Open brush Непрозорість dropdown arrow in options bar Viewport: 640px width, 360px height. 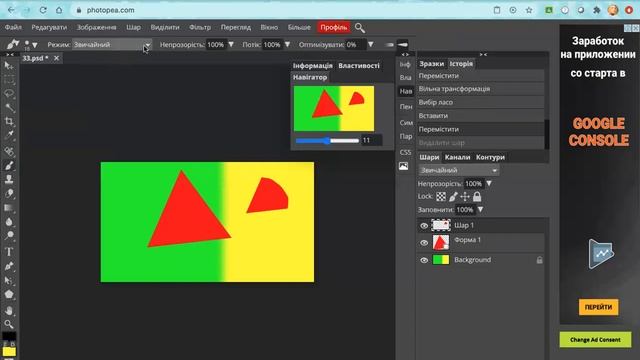(231, 44)
